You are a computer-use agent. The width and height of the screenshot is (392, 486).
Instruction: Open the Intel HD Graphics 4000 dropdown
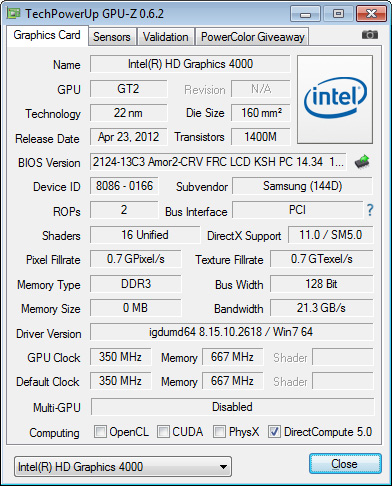[123, 467]
